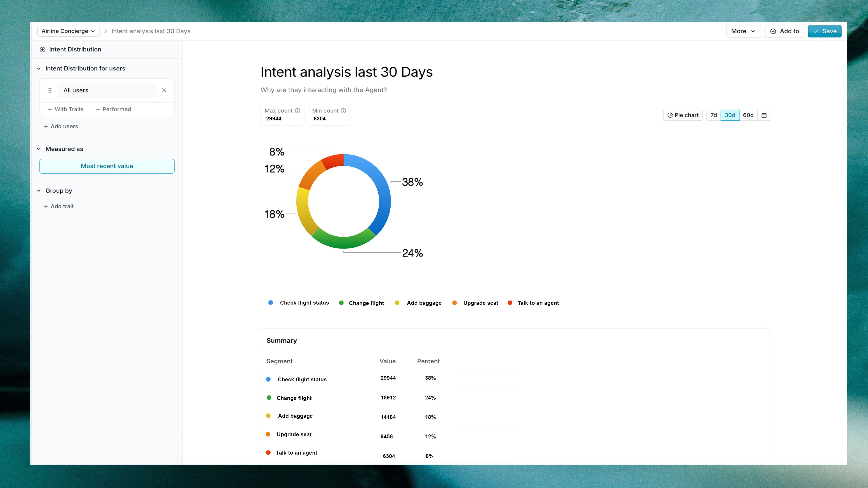Open the Airline Concierge dropdown
This screenshot has width=868, height=488.
[x=68, y=31]
